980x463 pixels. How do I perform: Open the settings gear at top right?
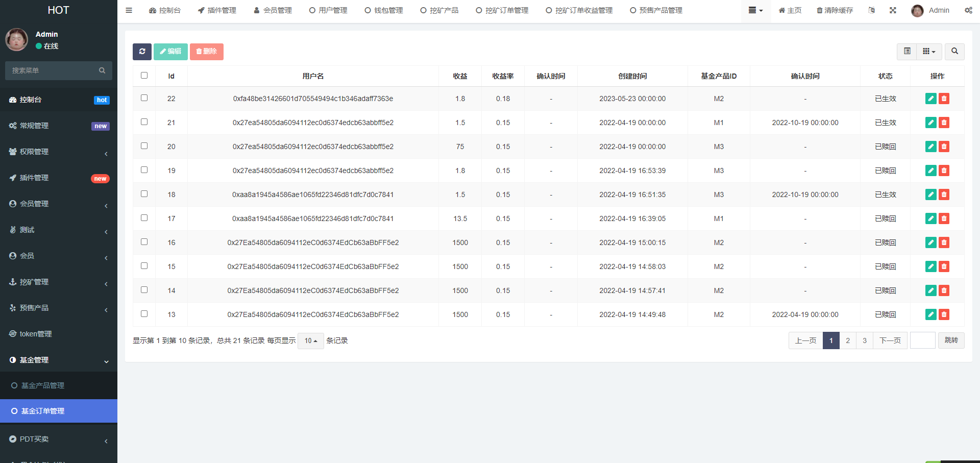tap(968, 10)
